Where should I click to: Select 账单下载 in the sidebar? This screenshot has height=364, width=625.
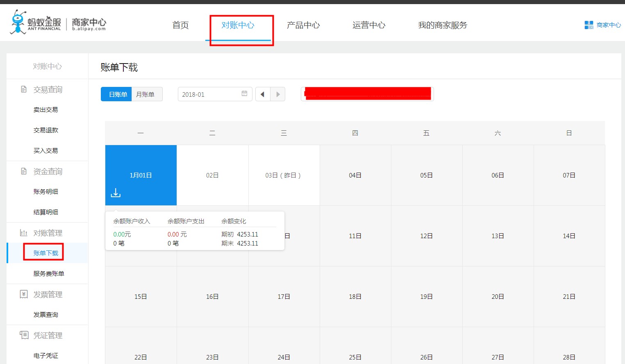pos(46,253)
